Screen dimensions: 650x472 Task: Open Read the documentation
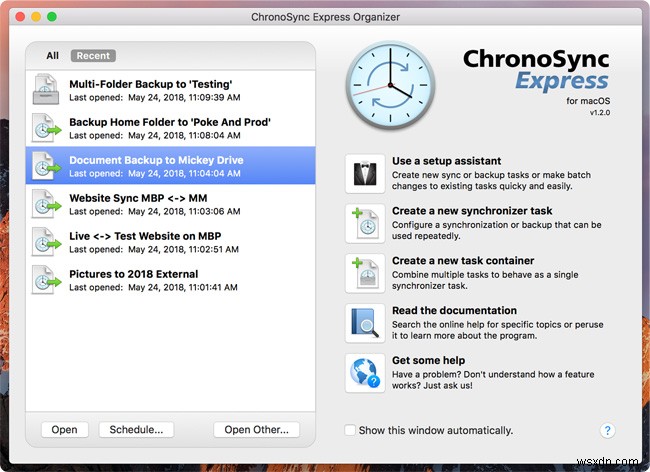[x=454, y=310]
